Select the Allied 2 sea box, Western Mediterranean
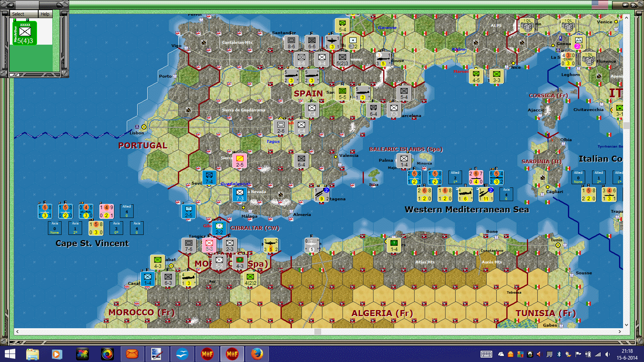 (455, 177)
